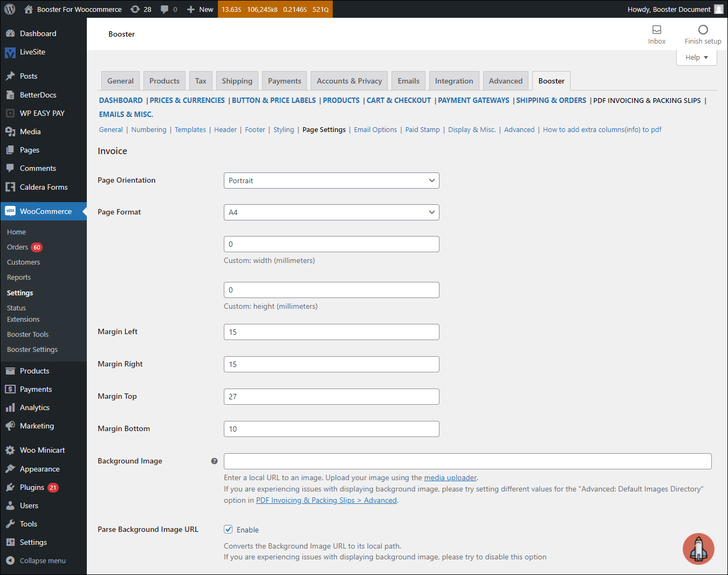Image resolution: width=728 pixels, height=575 pixels.
Task: Open the Integration tab
Action: point(454,81)
